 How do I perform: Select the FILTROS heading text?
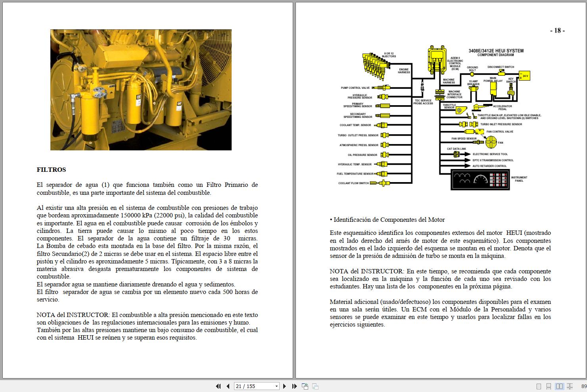pos(51,170)
